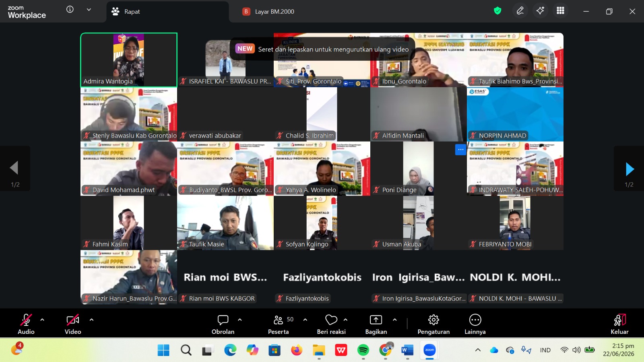
Task: Turn on the Video camera
Action: tap(73, 324)
